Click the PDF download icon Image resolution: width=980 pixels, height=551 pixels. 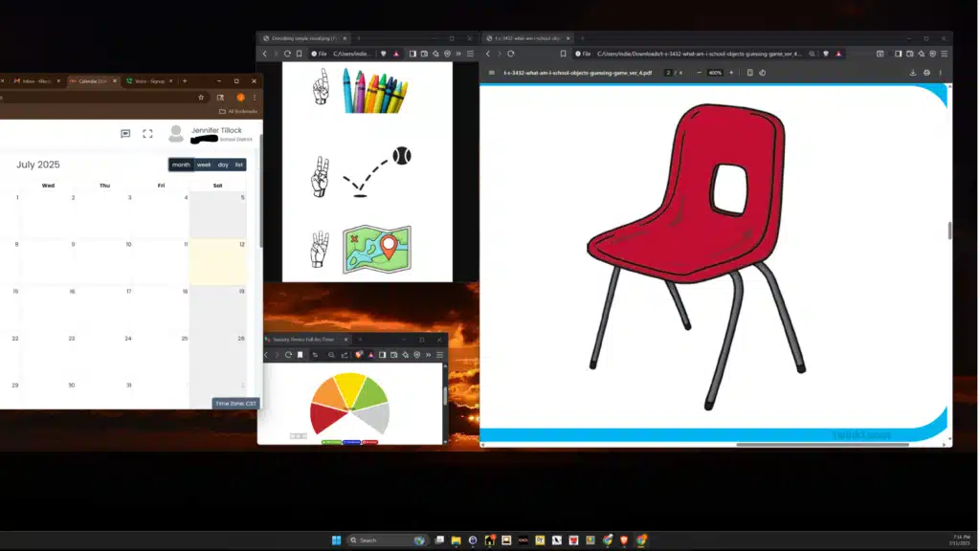click(x=912, y=73)
